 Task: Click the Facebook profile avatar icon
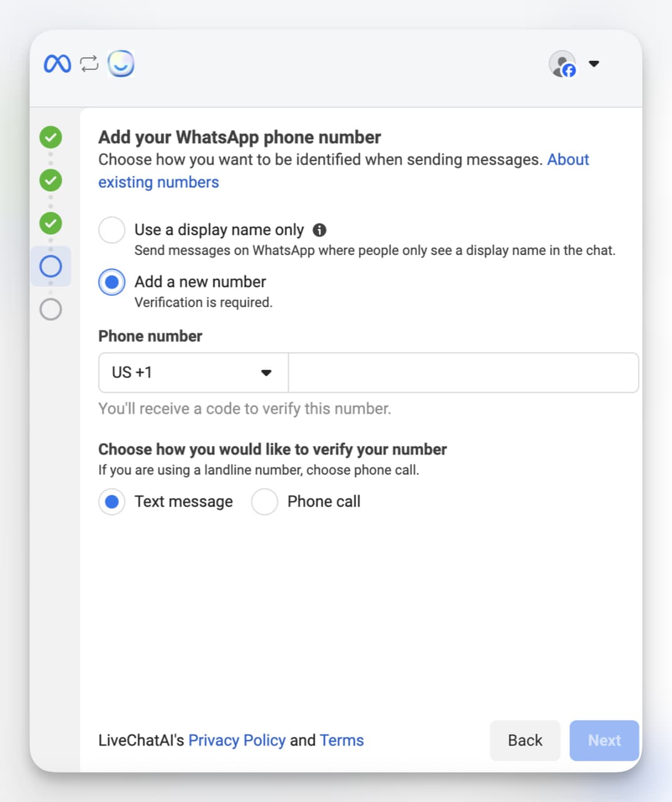tap(562, 64)
